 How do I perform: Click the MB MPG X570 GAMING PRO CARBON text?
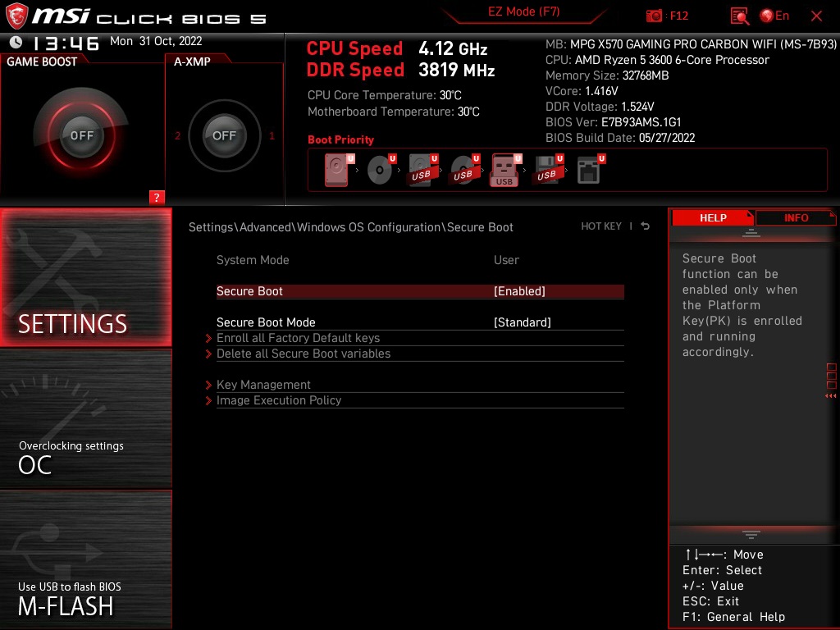691,44
